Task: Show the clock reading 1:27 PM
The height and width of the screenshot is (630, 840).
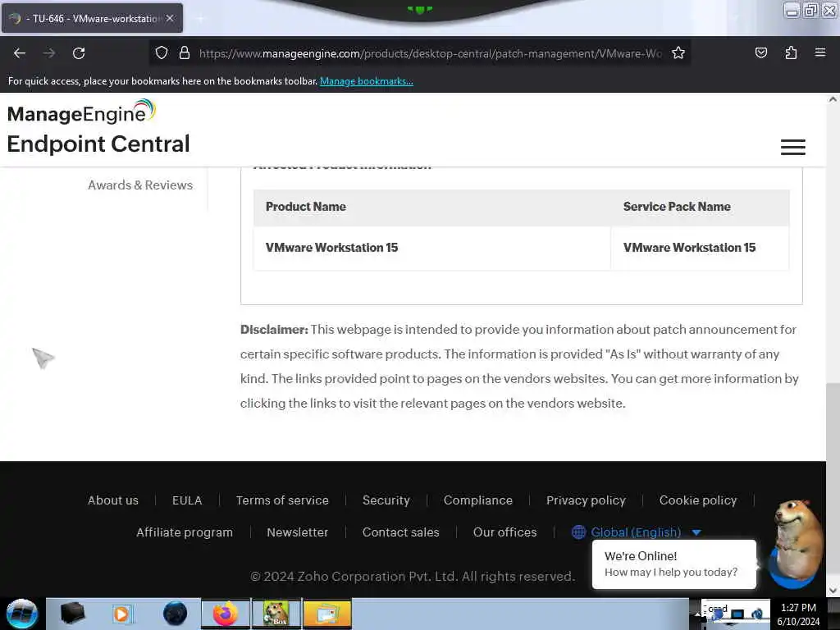Action: pyautogui.click(x=798, y=614)
